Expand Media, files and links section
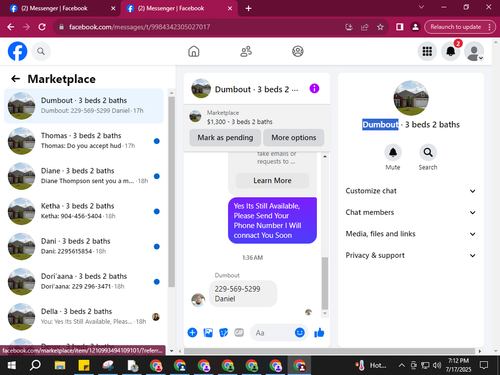The width and height of the screenshot is (500, 375). pos(411,234)
